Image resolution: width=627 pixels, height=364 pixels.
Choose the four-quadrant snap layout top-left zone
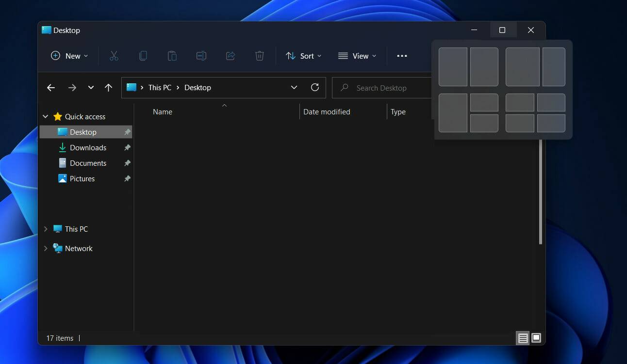tap(520, 102)
